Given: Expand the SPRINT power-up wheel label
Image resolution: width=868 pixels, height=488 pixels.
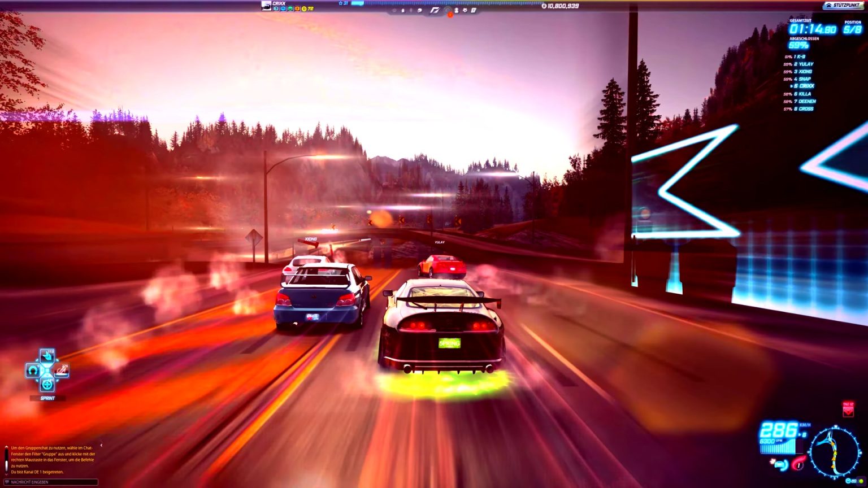Looking at the screenshot, I should [47, 397].
